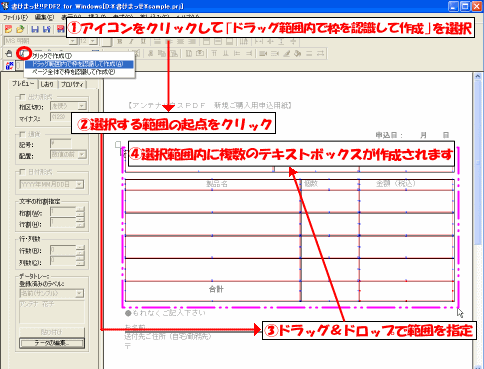
Task: Align selected boxes to right edge
Action: click(249, 53)
